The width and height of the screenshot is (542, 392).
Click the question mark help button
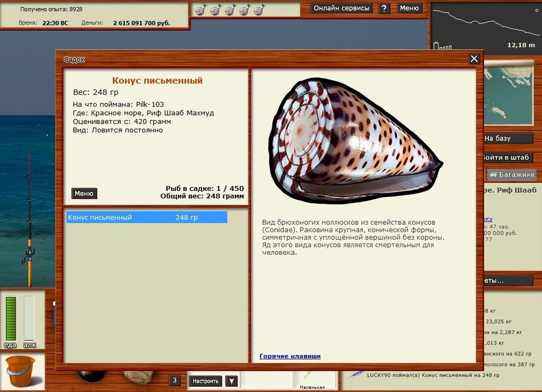pyautogui.click(x=384, y=8)
